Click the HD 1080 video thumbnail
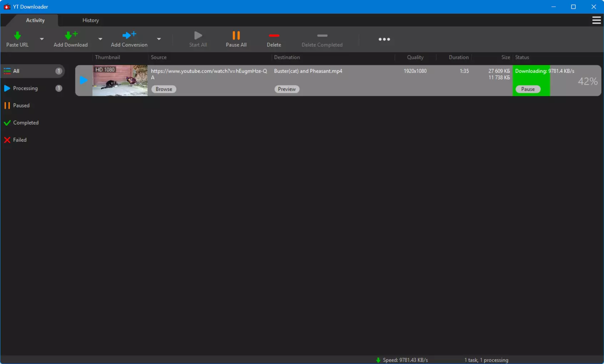604x364 pixels. tap(120, 81)
